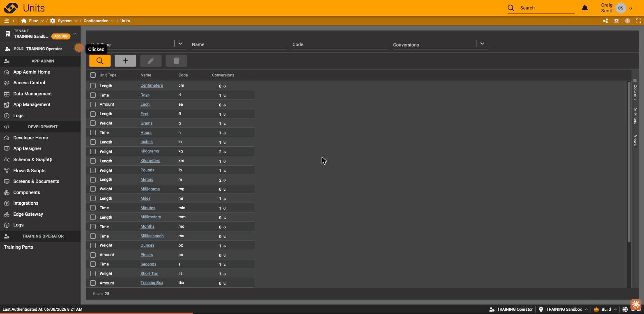
Task: Open the Conversions filter dropdown
Action: 482,43
